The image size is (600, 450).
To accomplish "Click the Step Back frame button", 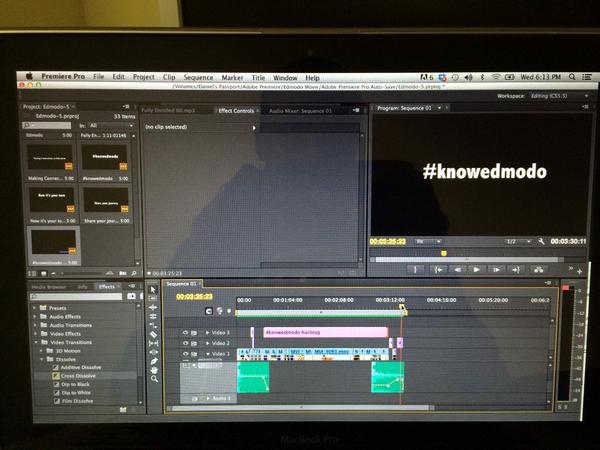I will pos(458,270).
